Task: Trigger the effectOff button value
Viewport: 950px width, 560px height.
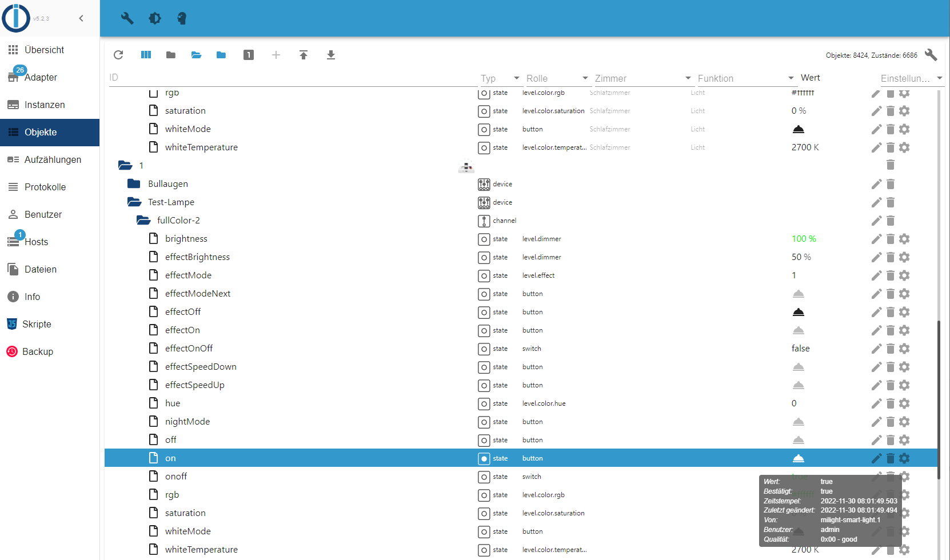Action: (x=799, y=312)
